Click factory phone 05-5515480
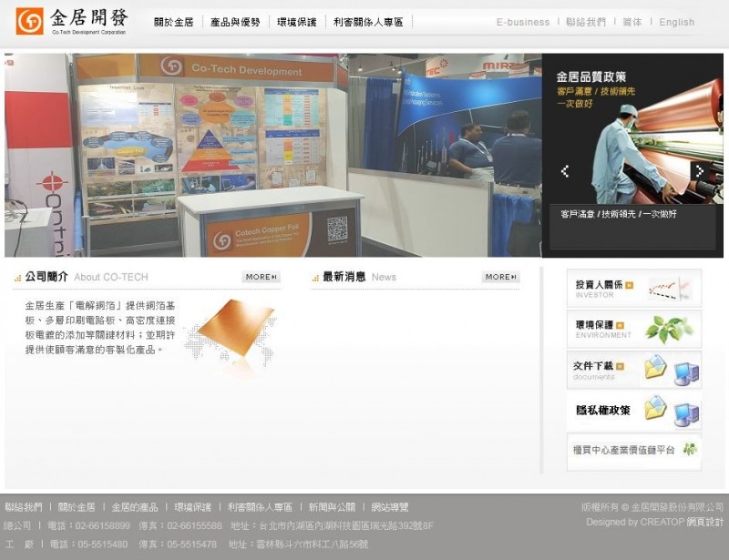The height and width of the screenshot is (560, 729). click(x=102, y=544)
